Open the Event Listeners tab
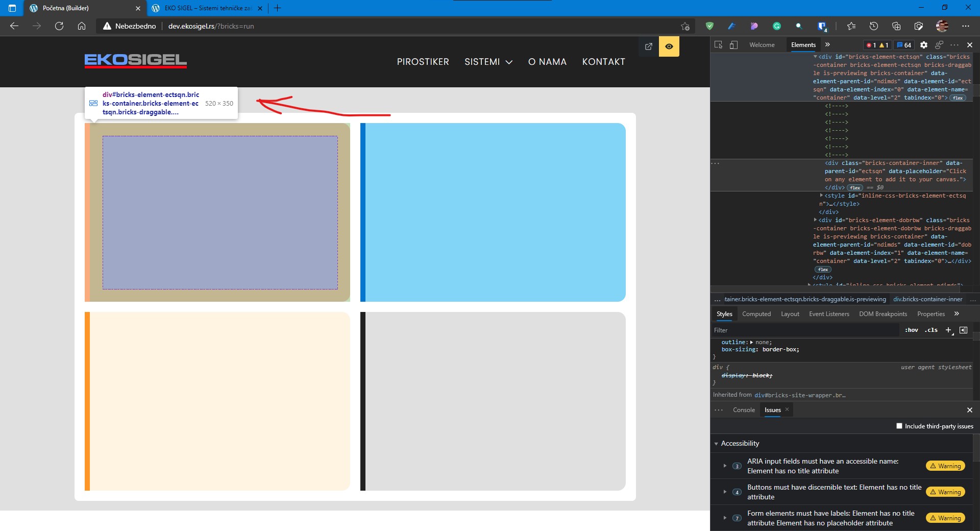 point(829,314)
